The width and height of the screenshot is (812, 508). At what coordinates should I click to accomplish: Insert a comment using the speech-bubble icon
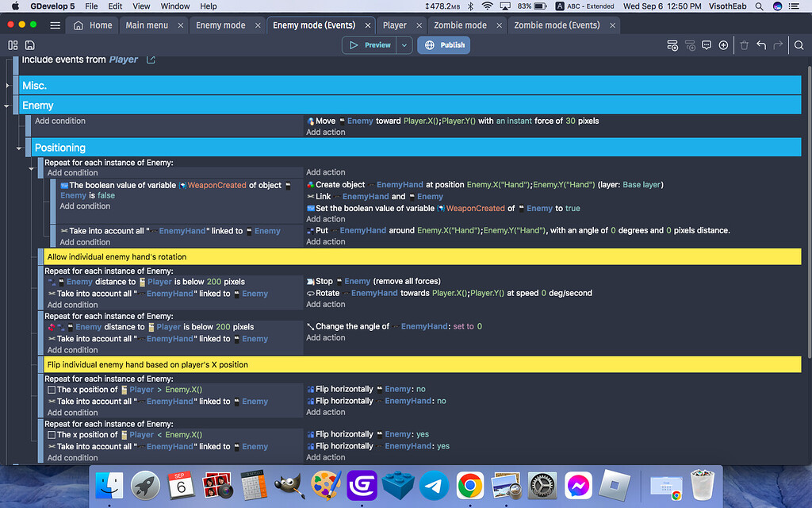pyautogui.click(x=706, y=45)
